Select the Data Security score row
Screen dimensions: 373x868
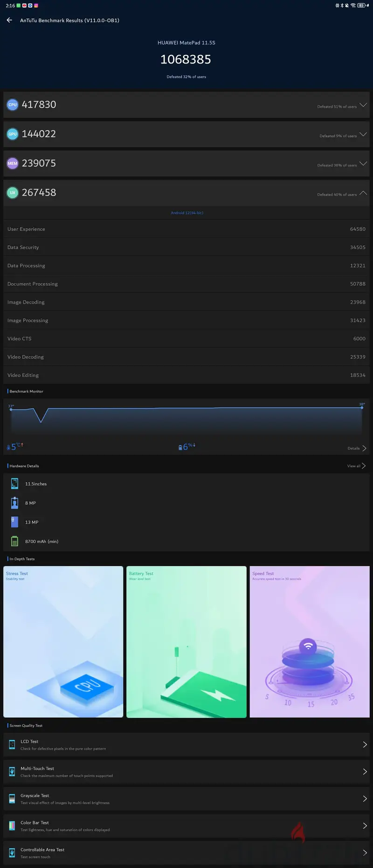click(186, 247)
